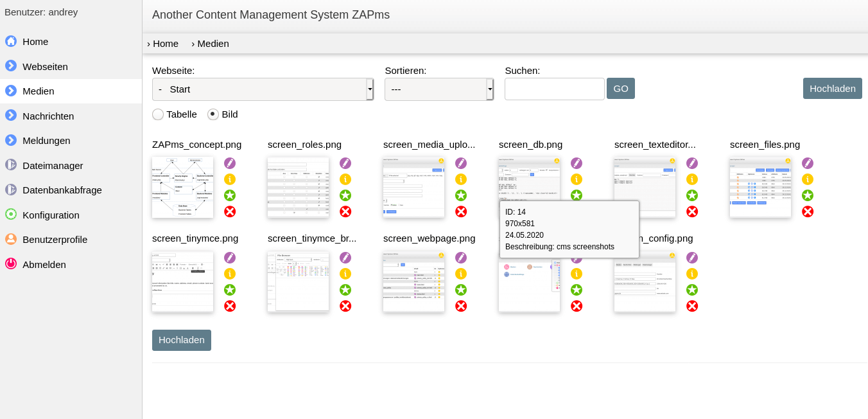Edit screen_roles.png with the pencil icon
Viewport: 868px width, 419px height.
[345, 163]
